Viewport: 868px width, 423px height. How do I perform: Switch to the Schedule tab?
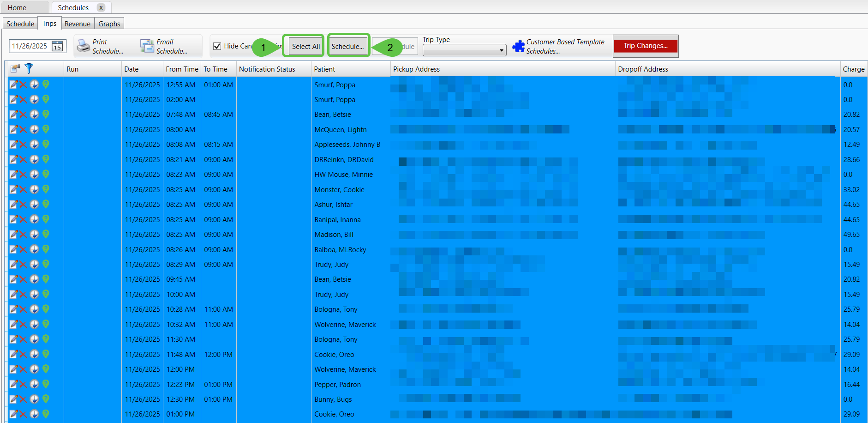20,24
